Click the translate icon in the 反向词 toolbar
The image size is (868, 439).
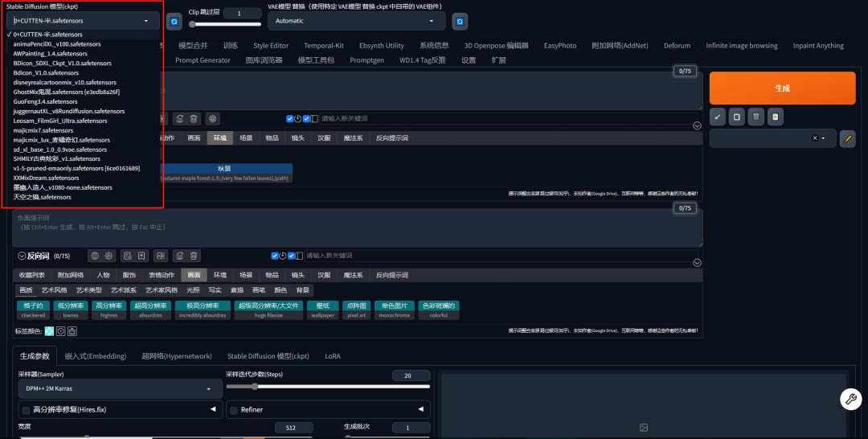tap(161, 256)
